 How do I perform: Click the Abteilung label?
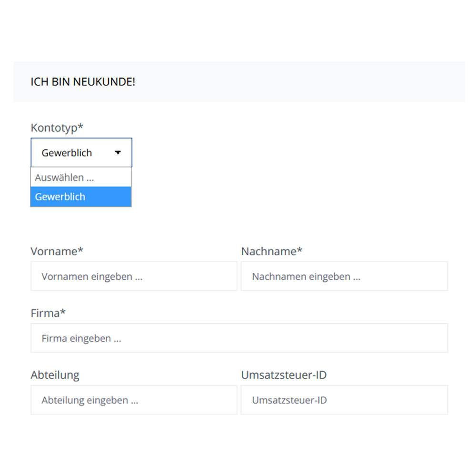55,375
